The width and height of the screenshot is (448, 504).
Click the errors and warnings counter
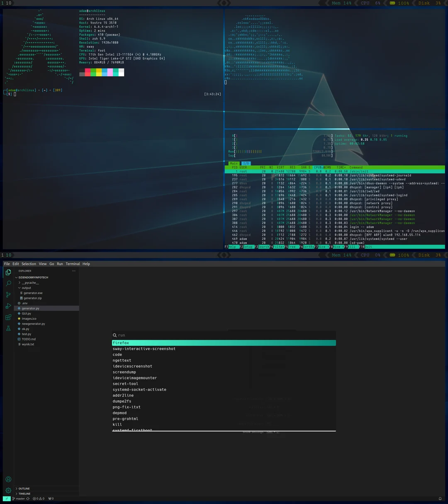click(x=38, y=499)
